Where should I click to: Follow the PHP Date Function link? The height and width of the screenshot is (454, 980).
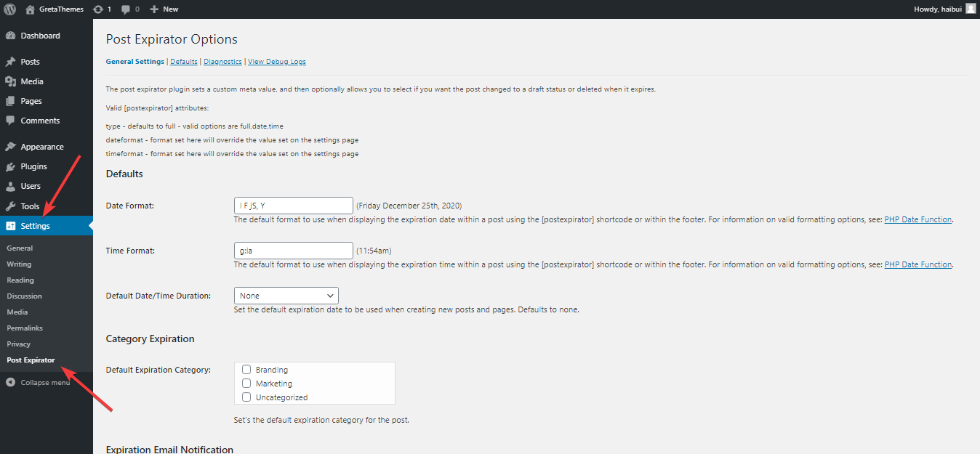tap(917, 219)
